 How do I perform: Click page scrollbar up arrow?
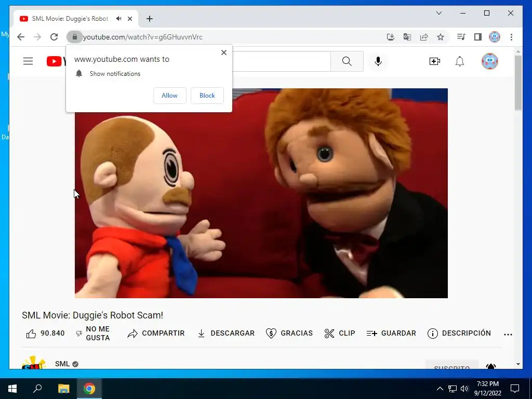tap(518, 51)
